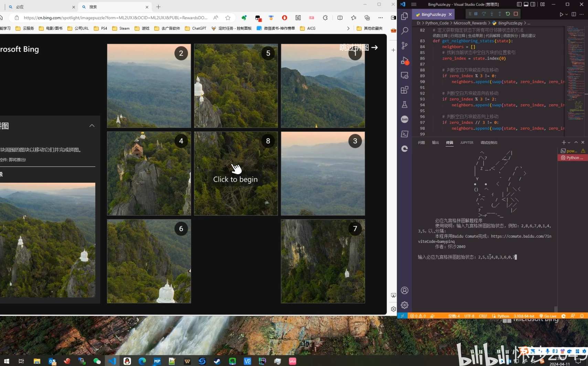Select the powershell terminal in the terminal list
This screenshot has height=366, width=588.
tap(573, 151)
